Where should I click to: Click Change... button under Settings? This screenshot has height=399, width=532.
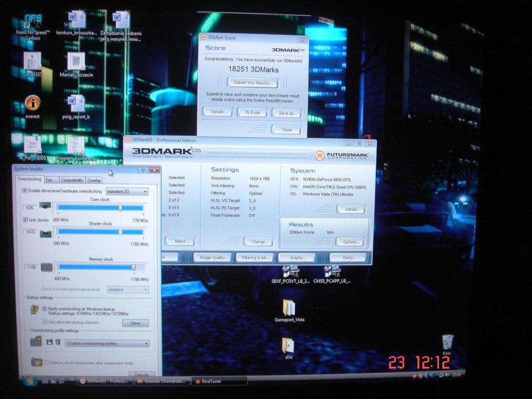click(259, 242)
